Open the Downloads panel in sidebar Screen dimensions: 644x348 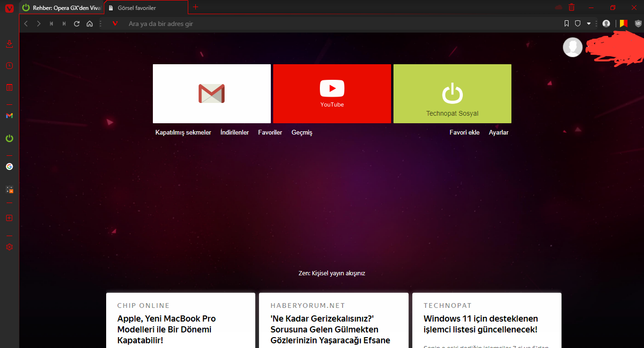(x=9, y=44)
